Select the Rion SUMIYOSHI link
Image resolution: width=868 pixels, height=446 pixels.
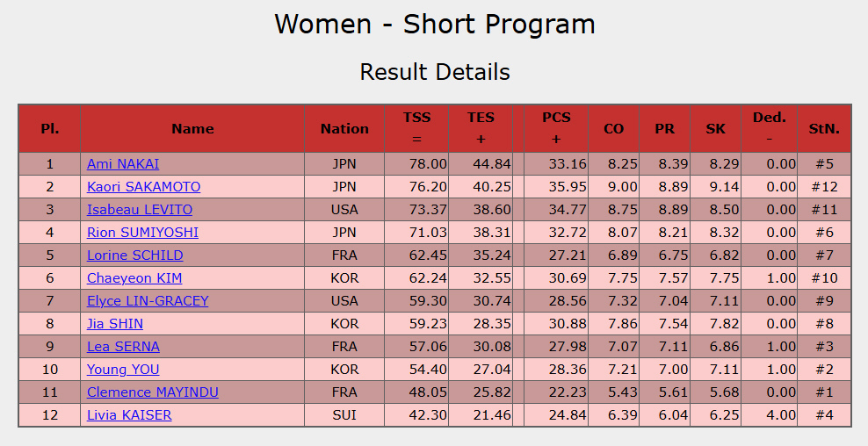coord(142,233)
